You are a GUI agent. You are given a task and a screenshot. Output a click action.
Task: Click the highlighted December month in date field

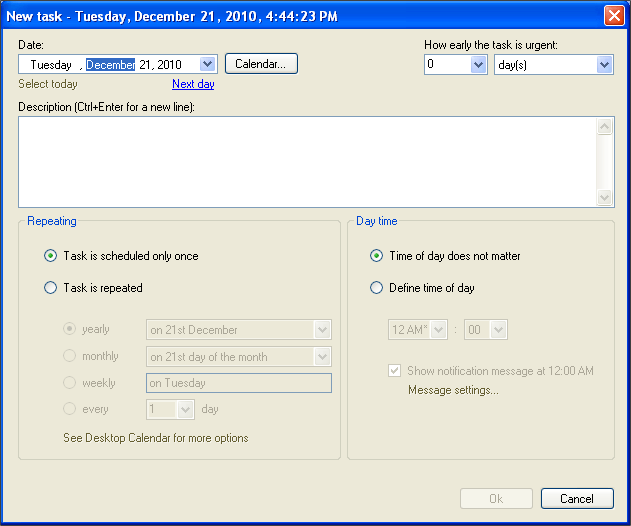[x=111, y=64]
